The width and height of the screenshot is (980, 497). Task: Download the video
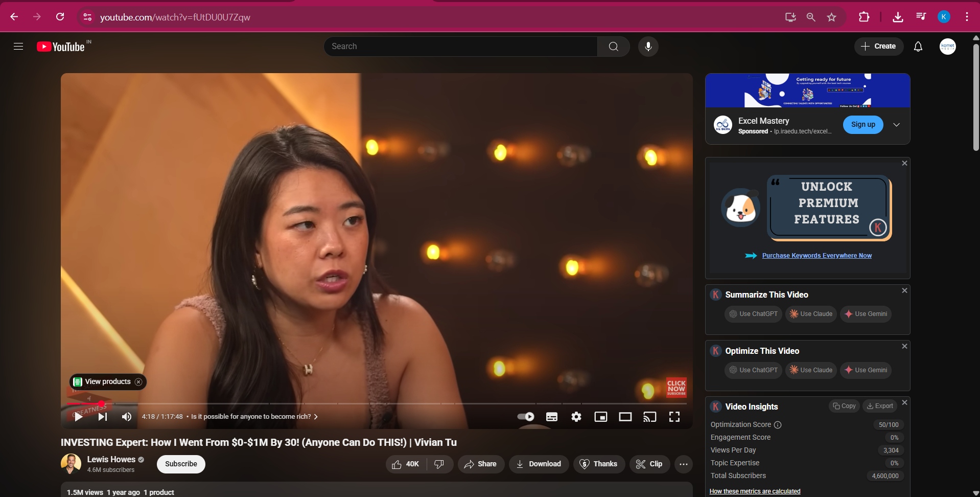coord(539,464)
